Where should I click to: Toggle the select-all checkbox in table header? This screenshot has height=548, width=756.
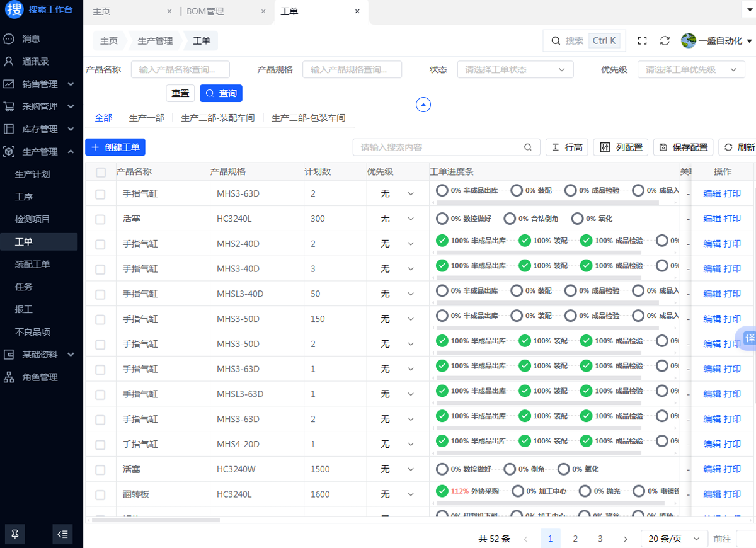tap(101, 172)
